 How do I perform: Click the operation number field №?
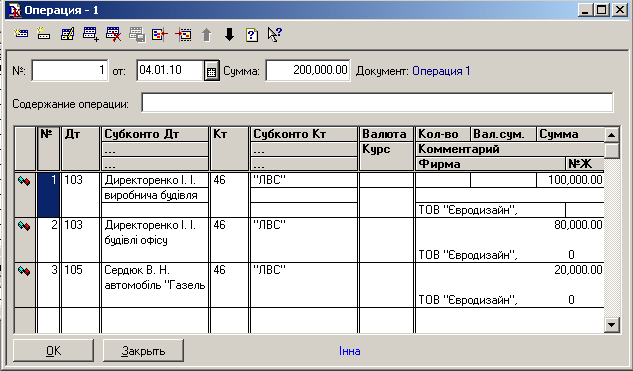(70, 71)
